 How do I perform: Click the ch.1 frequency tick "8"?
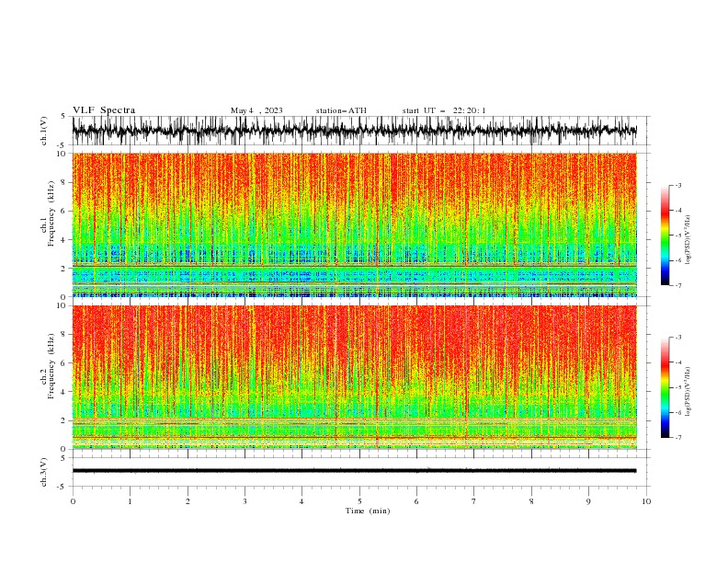64,182
